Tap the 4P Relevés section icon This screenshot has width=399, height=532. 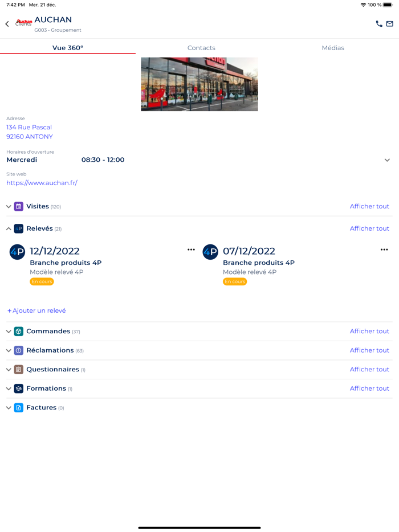[x=19, y=228]
